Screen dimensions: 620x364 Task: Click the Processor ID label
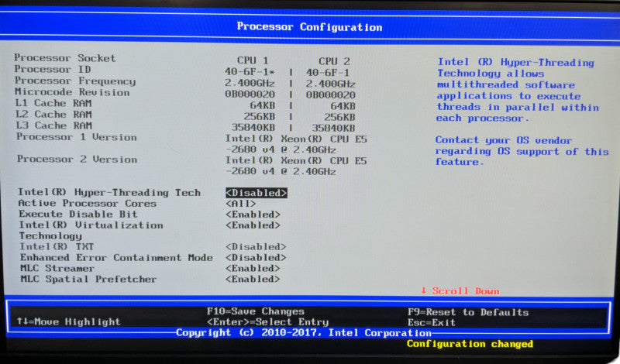[53, 70]
